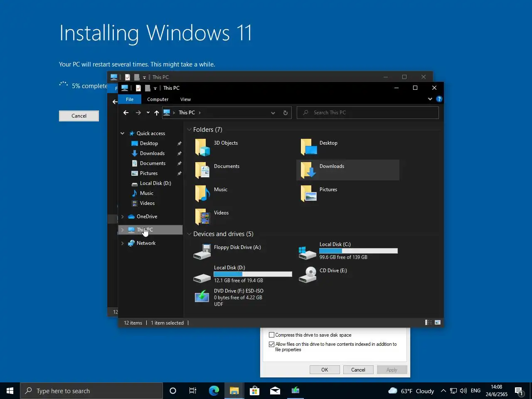The image size is (532, 399).
Task: Open the Windows Start menu
Action: (10, 391)
